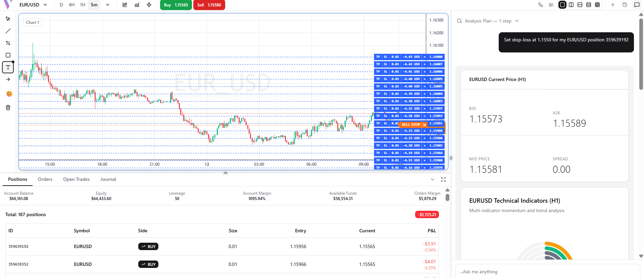Image resolution: width=644 pixels, height=278 pixels.
Task: Click the positions panel vertical scrollbar
Action: [447, 197]
